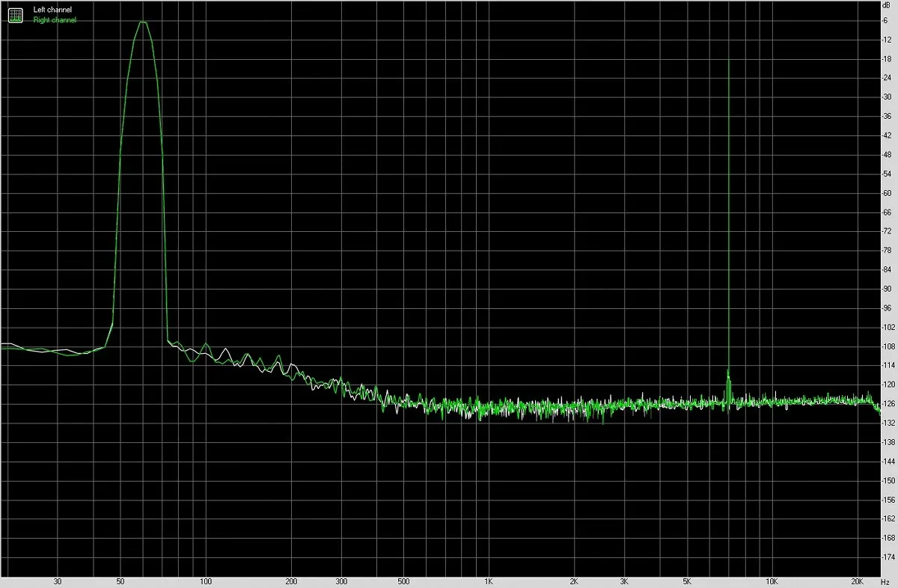This screenshot has height=588, width=898.
Task: Click the 300 Hz frequency label
Action: tap(341, 581)
